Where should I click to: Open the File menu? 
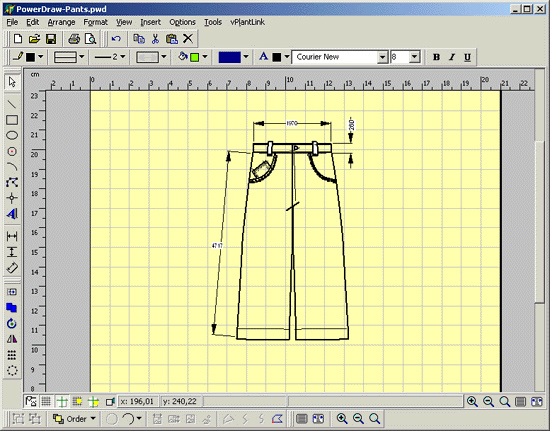coord(12,22)
